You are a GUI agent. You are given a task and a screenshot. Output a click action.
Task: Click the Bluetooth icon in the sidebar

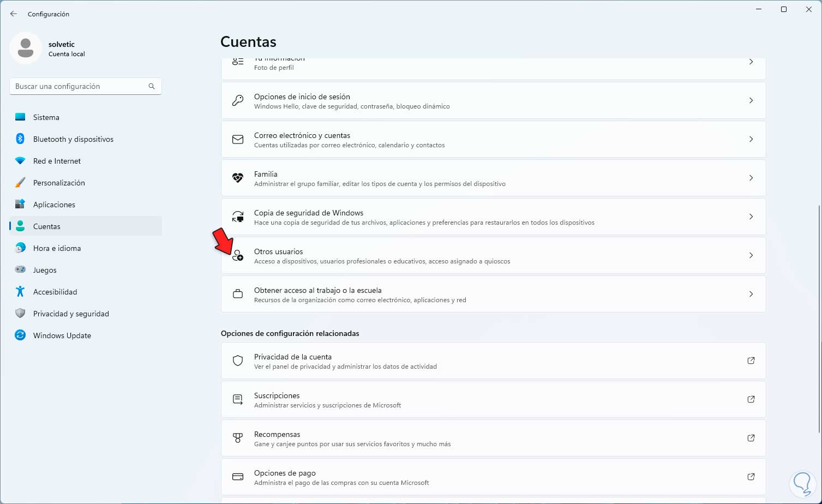pyautogui.click(x=20, y=139)
